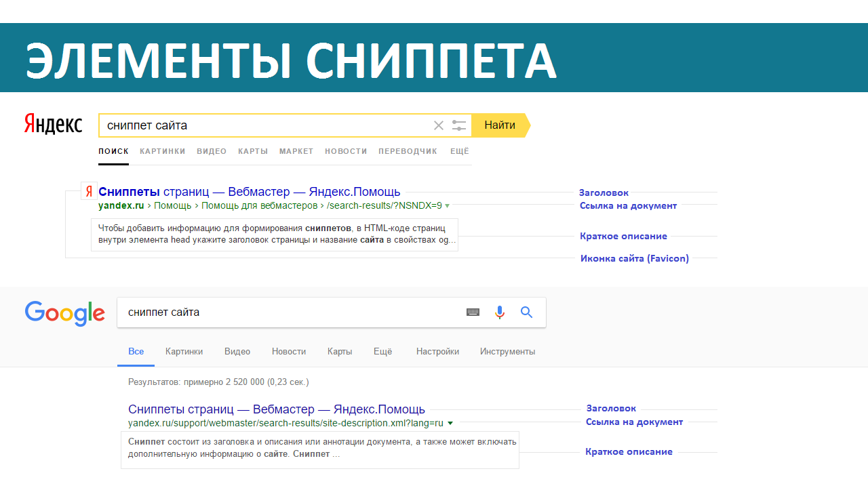
Task: Click the Найти button
Action: coord(500,125)
